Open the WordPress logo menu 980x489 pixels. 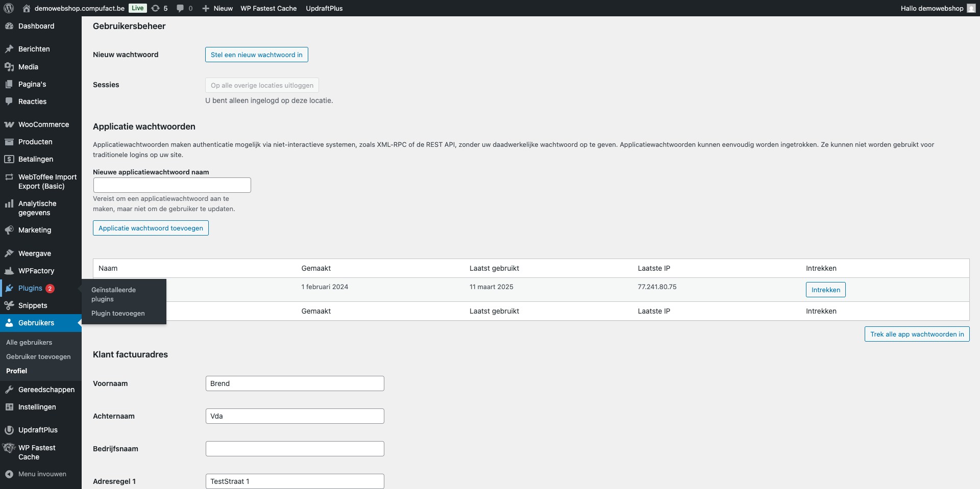click(x=9, y=8)
